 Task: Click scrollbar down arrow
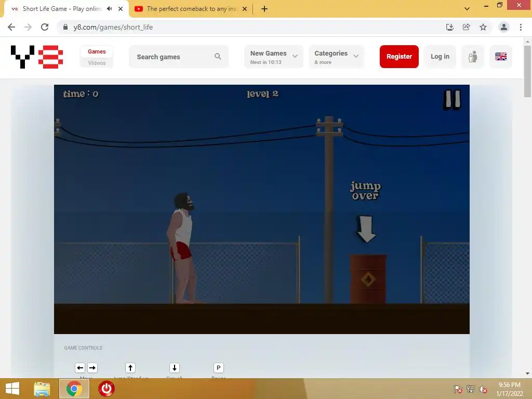527,374
